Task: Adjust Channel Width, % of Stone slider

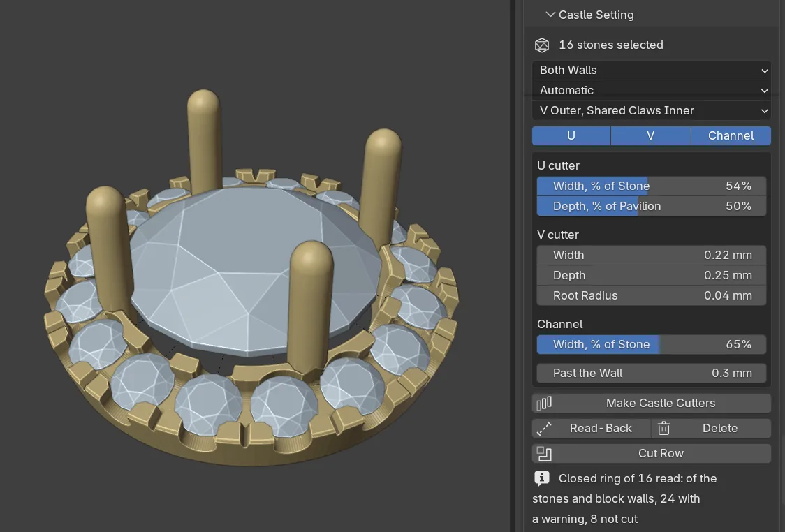Action: 652,344
